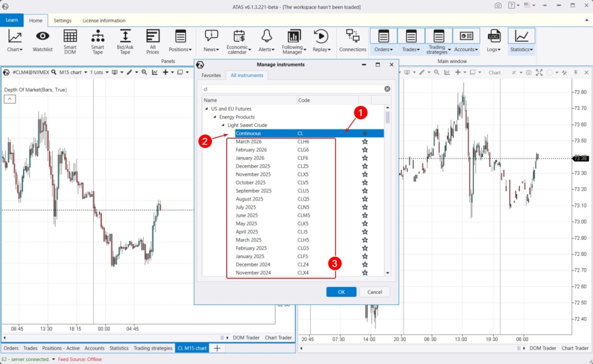Open the Smart DOM panel
Image resolution: width=593 pixels, height=364 pixels.
point(70,41)
